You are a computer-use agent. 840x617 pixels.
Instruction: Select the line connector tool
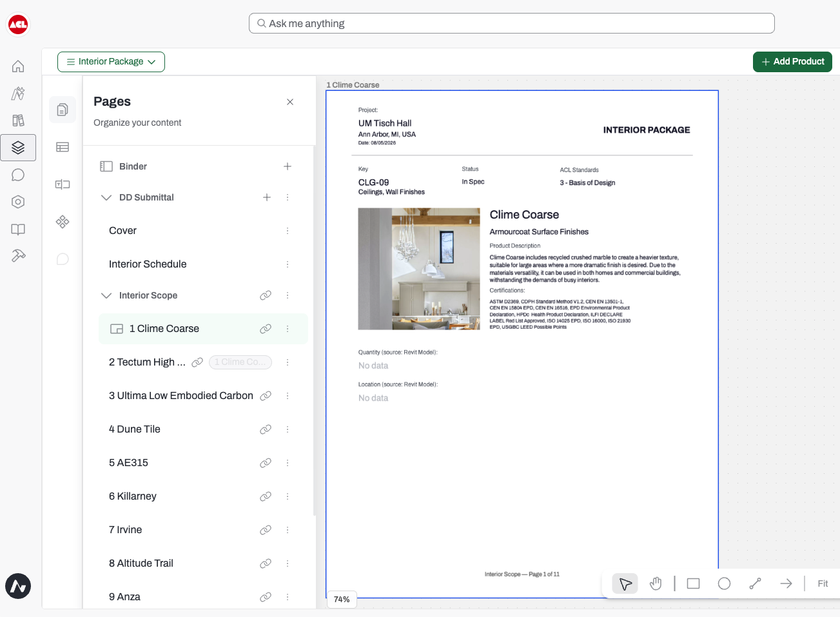coord(756,583)
